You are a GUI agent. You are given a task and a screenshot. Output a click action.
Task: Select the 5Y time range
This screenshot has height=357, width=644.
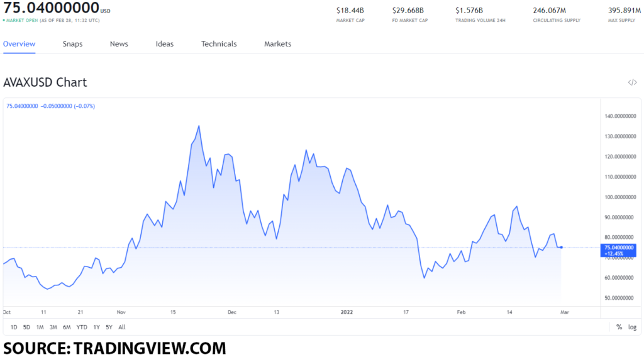pyautogui.click(x=109, y=327)
